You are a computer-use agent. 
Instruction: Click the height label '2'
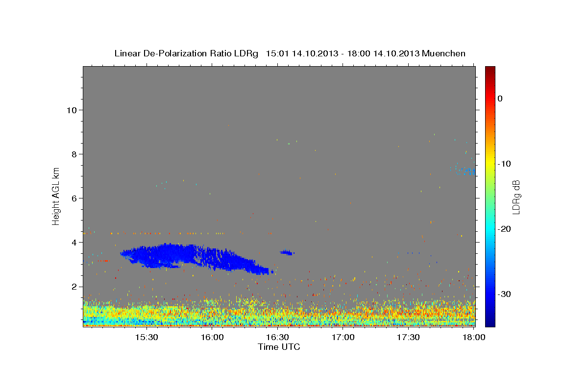pyautogui.click(x=73, y=287)
